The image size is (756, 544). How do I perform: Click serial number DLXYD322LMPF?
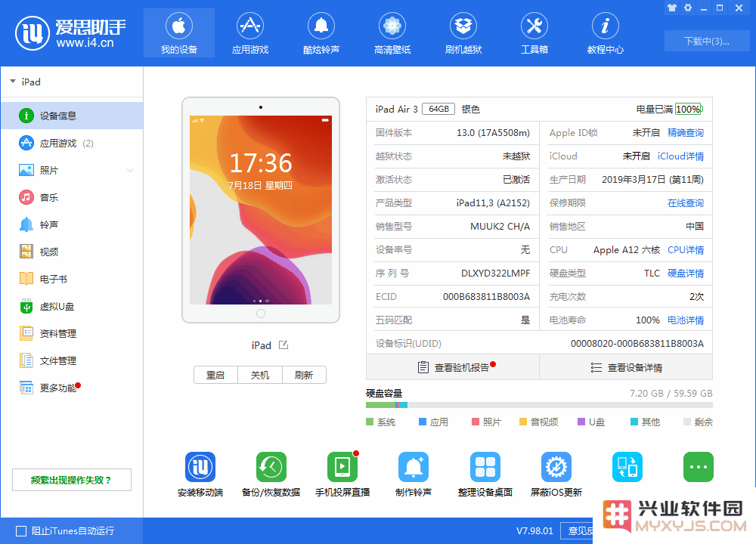point(495,274)
